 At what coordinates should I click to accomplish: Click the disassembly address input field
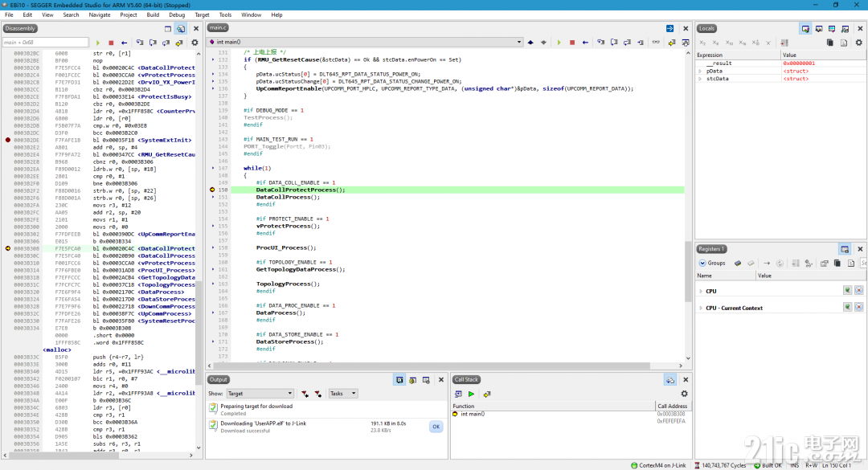click(x=45, y=42)
